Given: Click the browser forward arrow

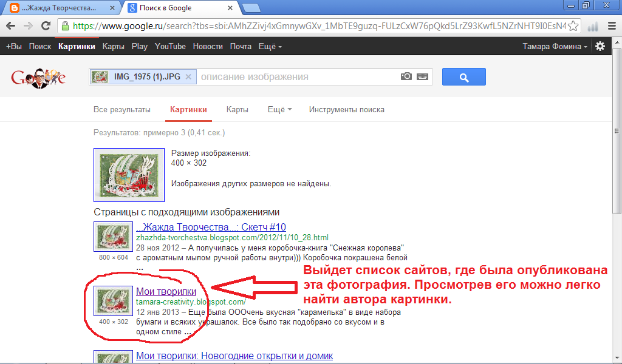Looking at the screenshot, I should (x=28, y=26).
